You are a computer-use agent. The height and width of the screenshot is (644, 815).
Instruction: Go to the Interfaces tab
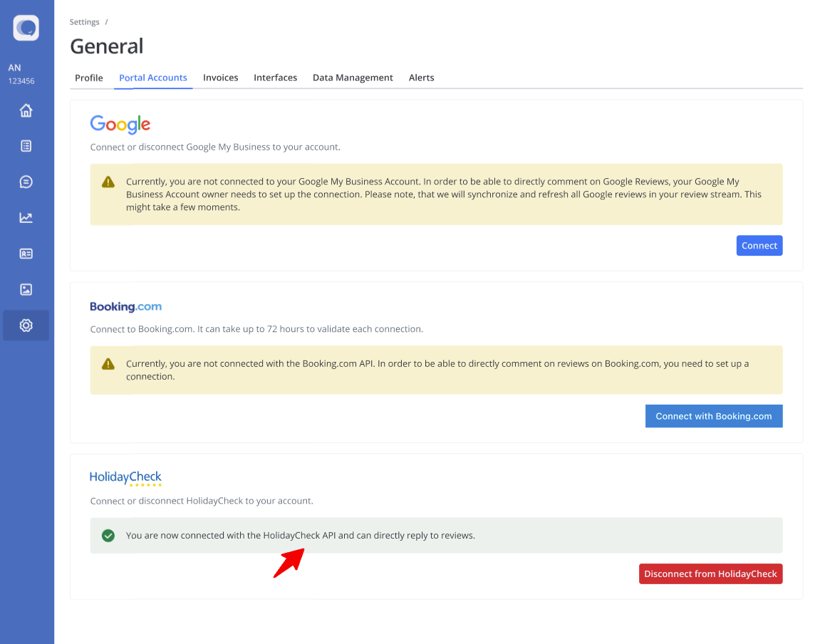coord(276,78)
